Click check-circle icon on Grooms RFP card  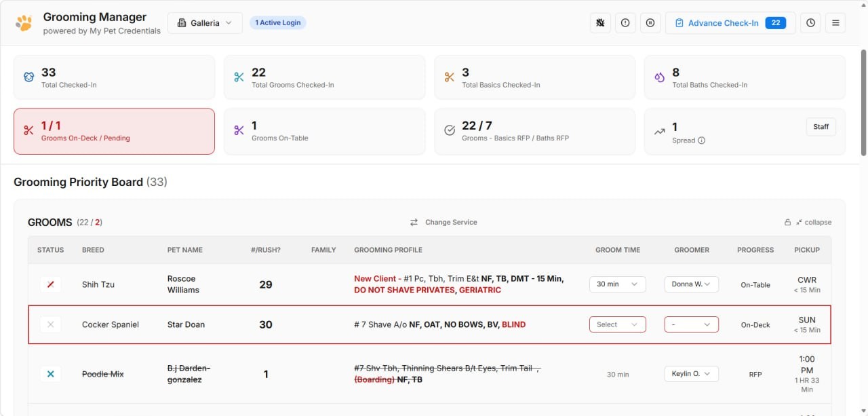(449, 130)
